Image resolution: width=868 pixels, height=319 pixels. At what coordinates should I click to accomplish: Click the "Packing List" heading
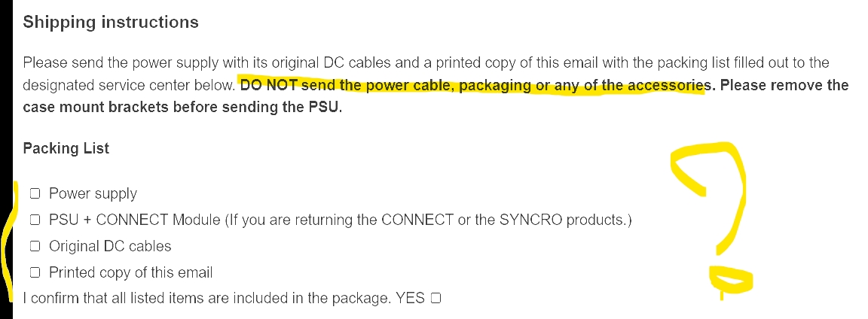tap(66, 148)
